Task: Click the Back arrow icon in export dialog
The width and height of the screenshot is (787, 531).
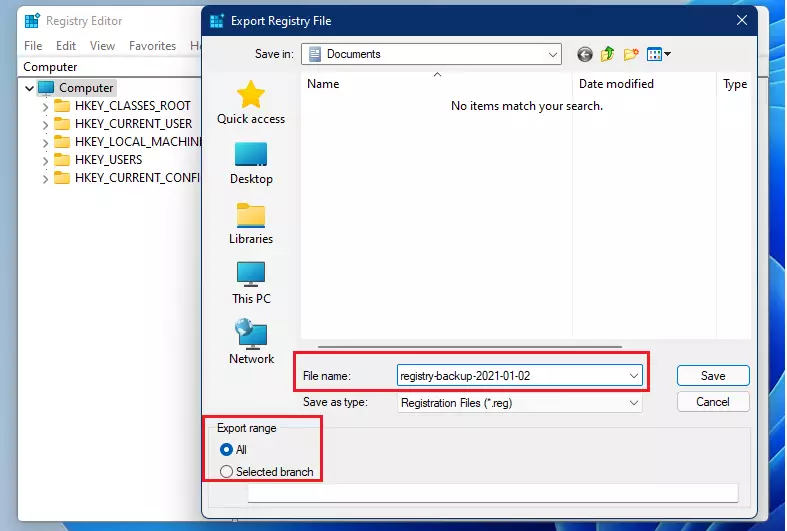Action: pos(585,54)
